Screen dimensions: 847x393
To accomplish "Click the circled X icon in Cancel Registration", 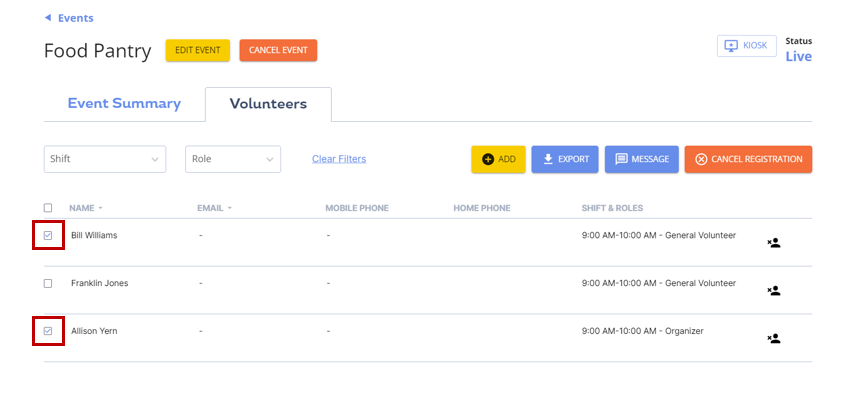I will tap(701, 159).
